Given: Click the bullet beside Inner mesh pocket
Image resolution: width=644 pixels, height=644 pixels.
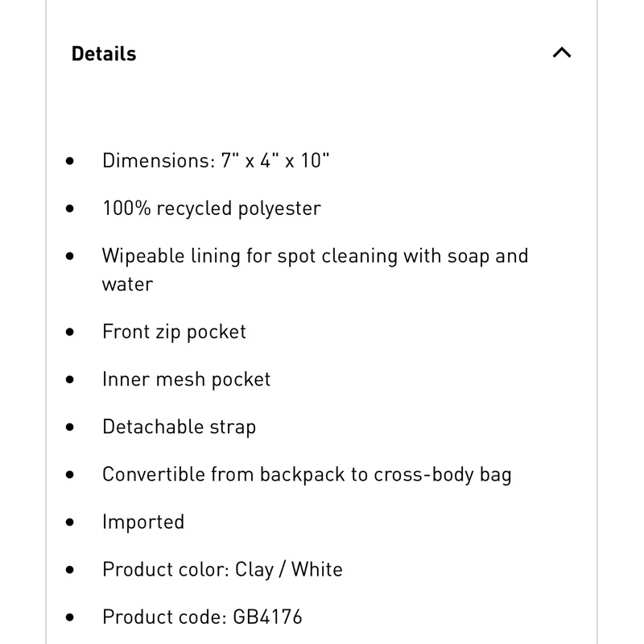Looking at the screenshot, I should [70, 379].
